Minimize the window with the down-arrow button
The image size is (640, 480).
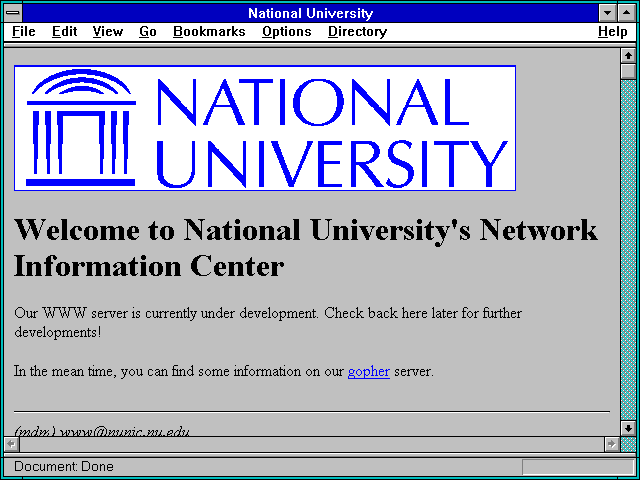pos(607,13)
